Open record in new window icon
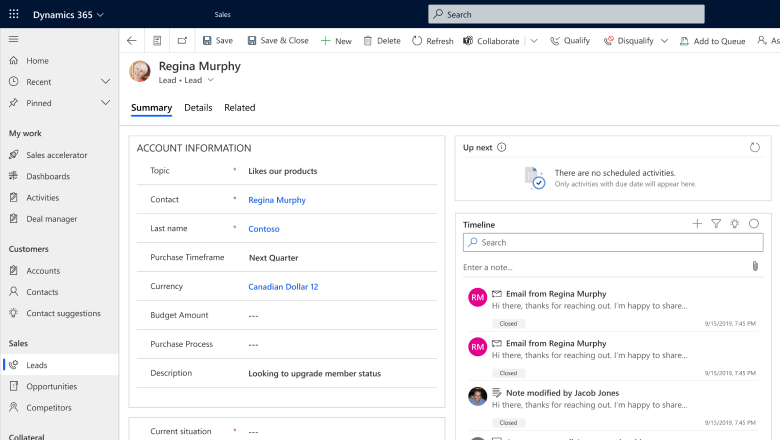 (x=182, y=41)
